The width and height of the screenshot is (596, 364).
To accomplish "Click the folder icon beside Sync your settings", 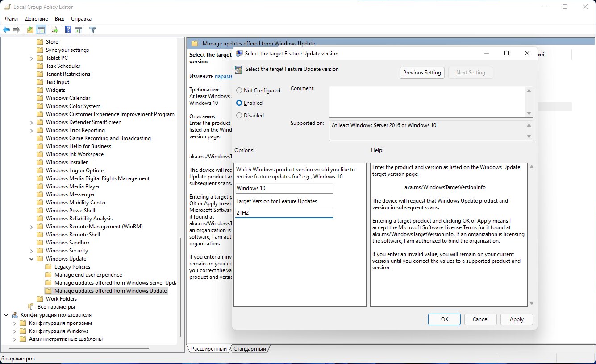I will [x=40, y=50].
